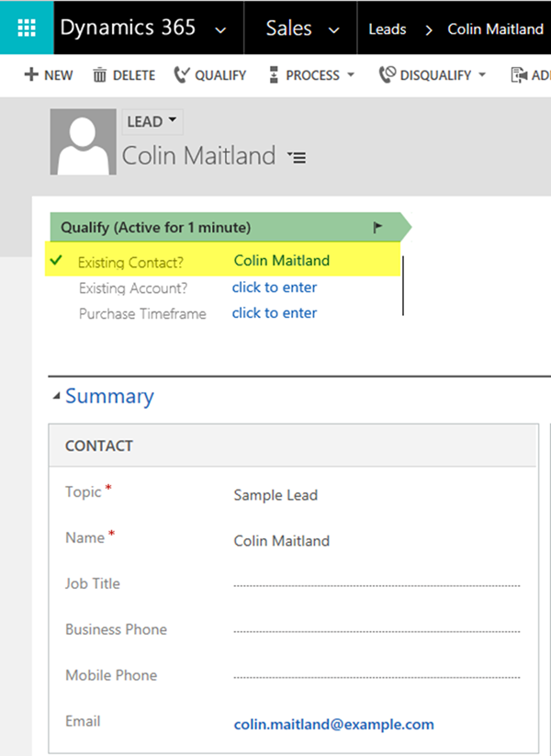Click the lead profile picture placeholder
The height and width of the screenshot is (756, 551).
83,141
